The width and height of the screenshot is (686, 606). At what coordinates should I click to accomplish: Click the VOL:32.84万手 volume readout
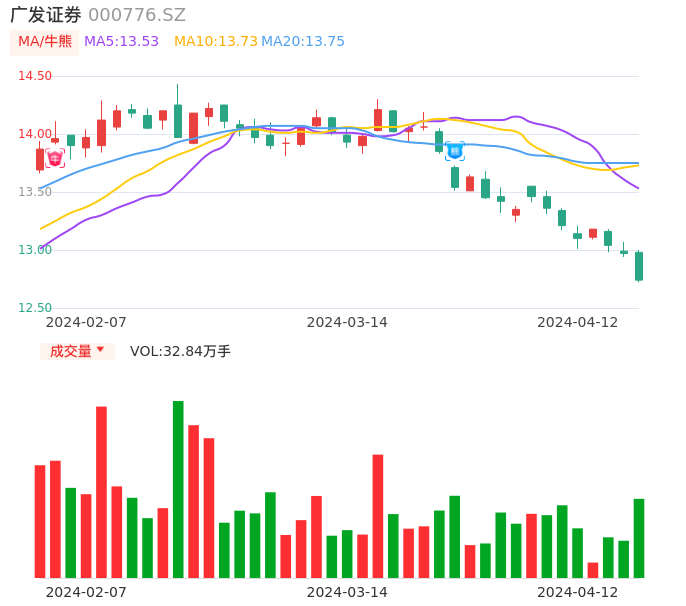pos(180,351)
